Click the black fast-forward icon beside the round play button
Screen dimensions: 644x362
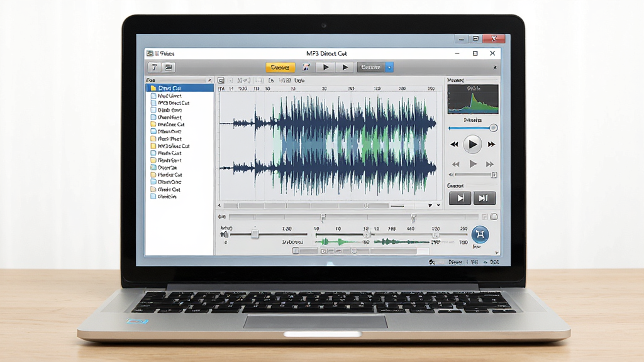[491, 144]
